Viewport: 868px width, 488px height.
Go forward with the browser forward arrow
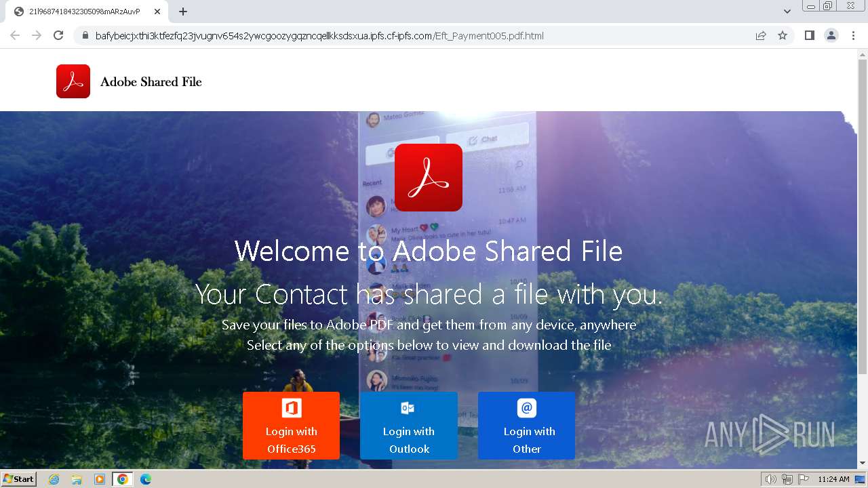37,35
